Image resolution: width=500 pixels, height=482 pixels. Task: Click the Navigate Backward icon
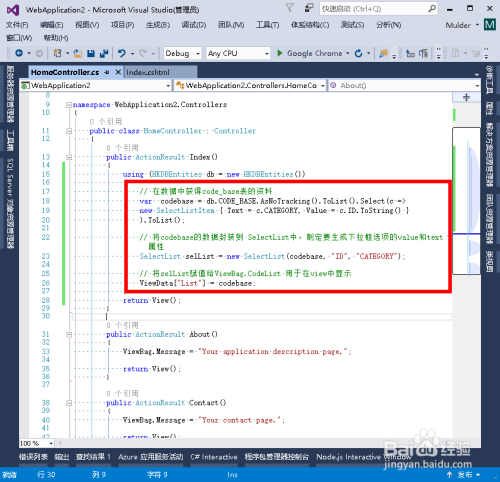pyautogui.click(x=19, y=53)
